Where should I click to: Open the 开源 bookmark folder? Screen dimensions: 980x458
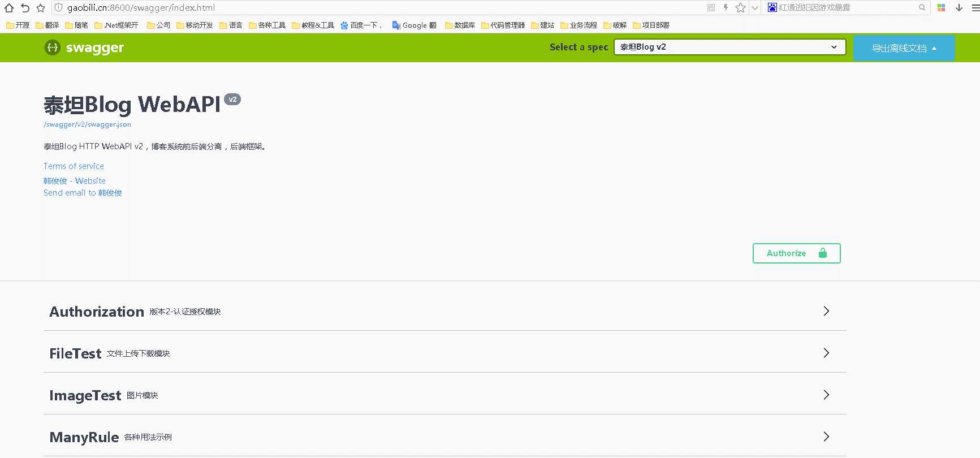click(x=18, y=25)
